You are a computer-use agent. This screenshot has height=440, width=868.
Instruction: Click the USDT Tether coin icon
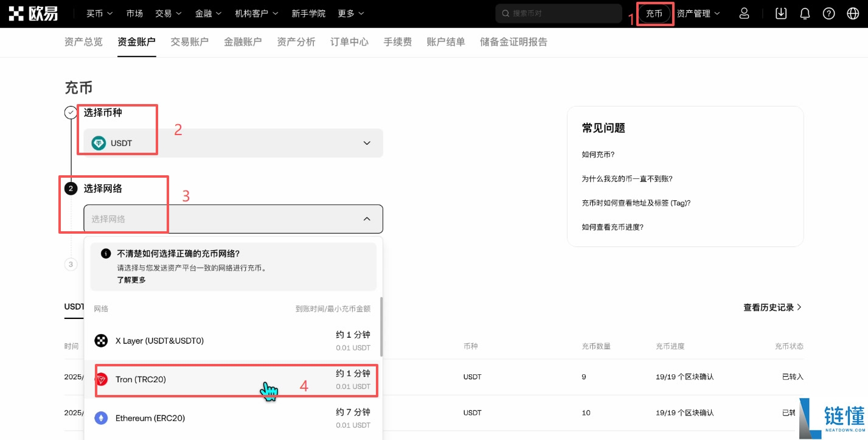click(99, 143)
